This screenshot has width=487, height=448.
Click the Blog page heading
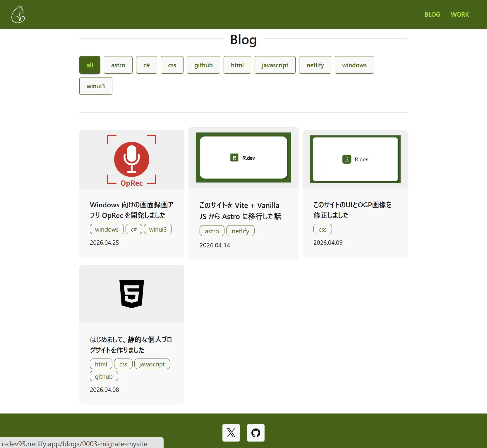tap(243, 39)
